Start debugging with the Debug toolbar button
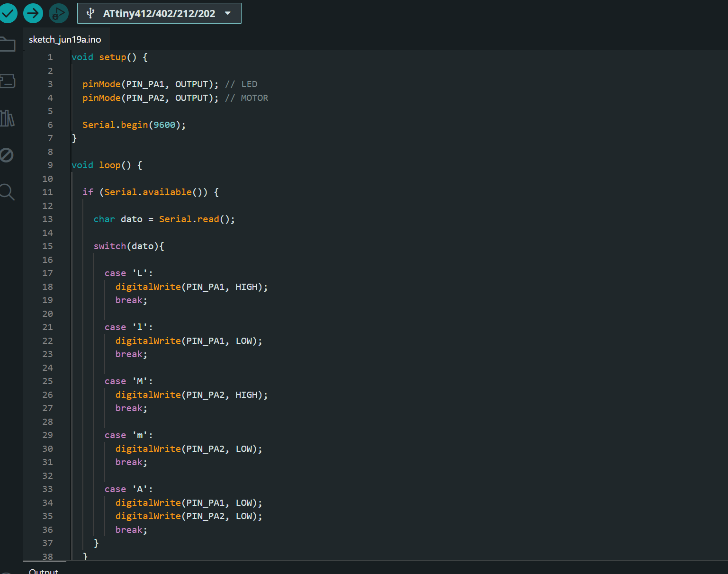The height and width of the screenshot is (574, 728). 59,13
